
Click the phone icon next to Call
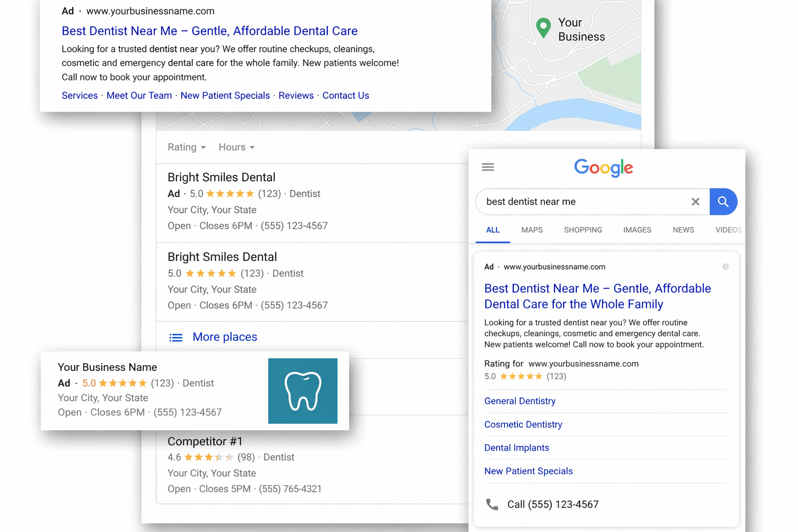coord(492,504)
